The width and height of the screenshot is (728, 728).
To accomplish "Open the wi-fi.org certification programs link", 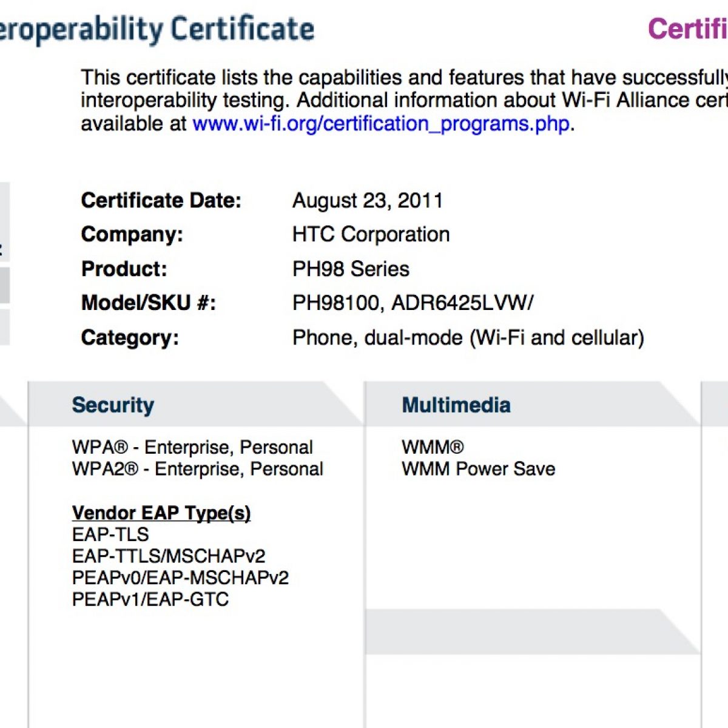I will 381,124.
